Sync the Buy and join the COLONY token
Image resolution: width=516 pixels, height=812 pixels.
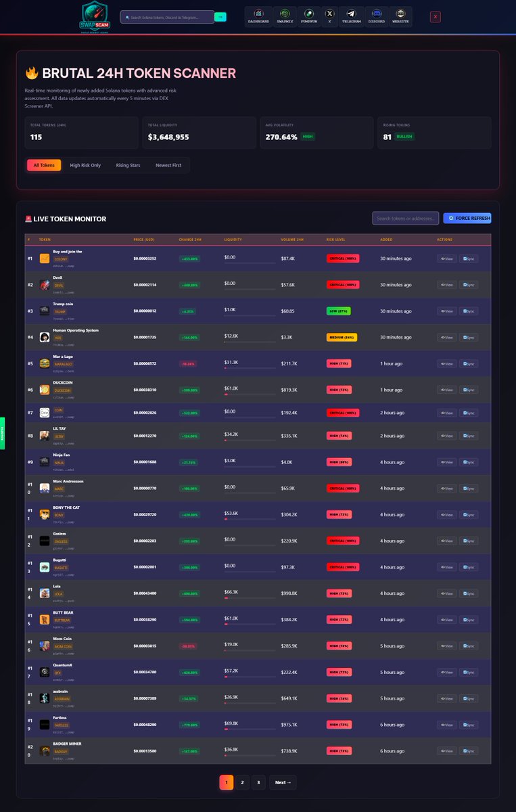pyautogui.click(x=469, y=258)
